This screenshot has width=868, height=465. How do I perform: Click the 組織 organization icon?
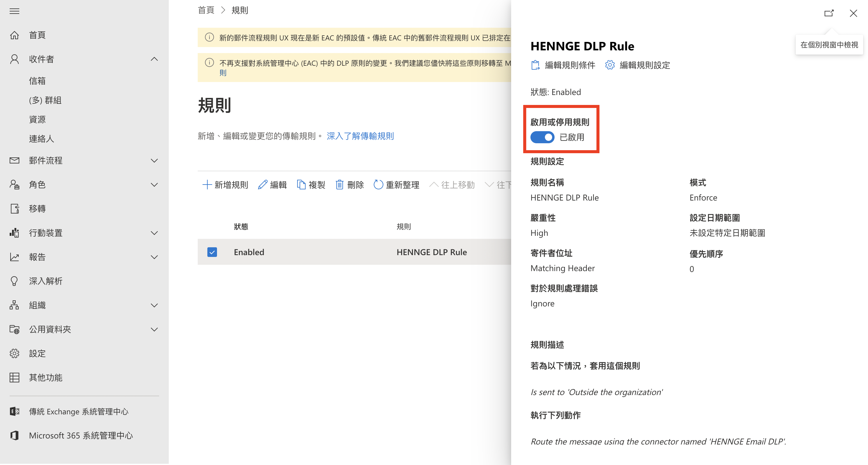tap(14, 305)
